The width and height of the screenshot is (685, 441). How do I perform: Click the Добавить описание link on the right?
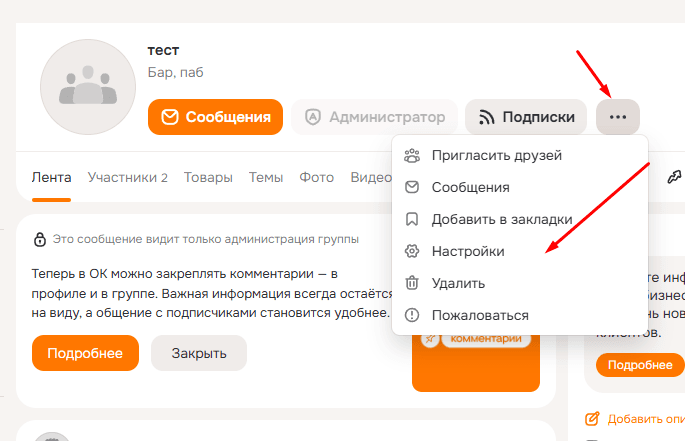pyautogui.click(x=646, y=419)
